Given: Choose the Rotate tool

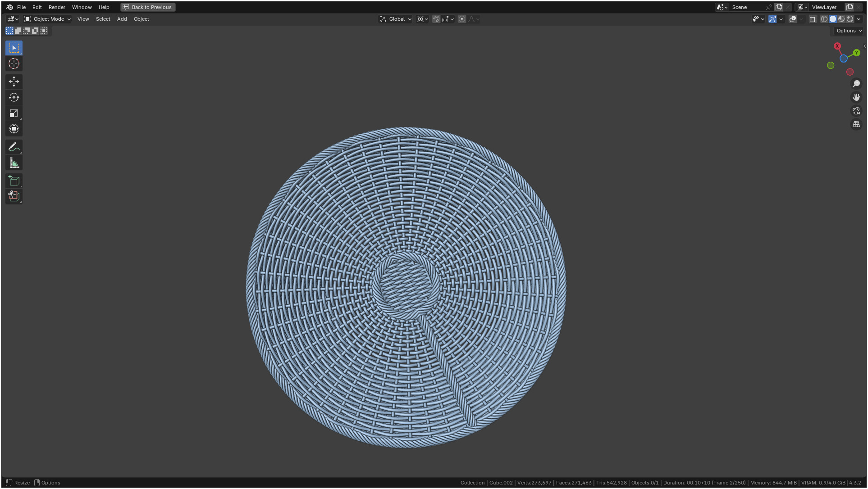Looking at the screenshot, I should point(14,97).
